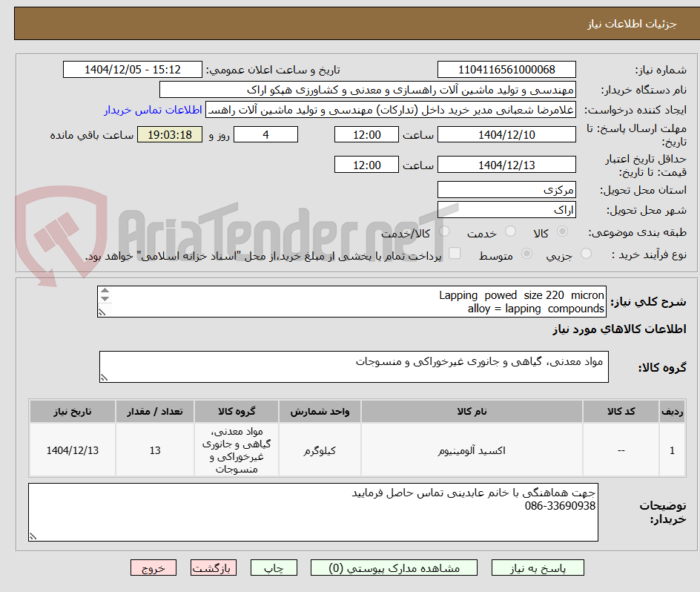This screenshot has height=592, width=700.
Task: Click the واحد شمارش column header
Action: pos(320,412)
